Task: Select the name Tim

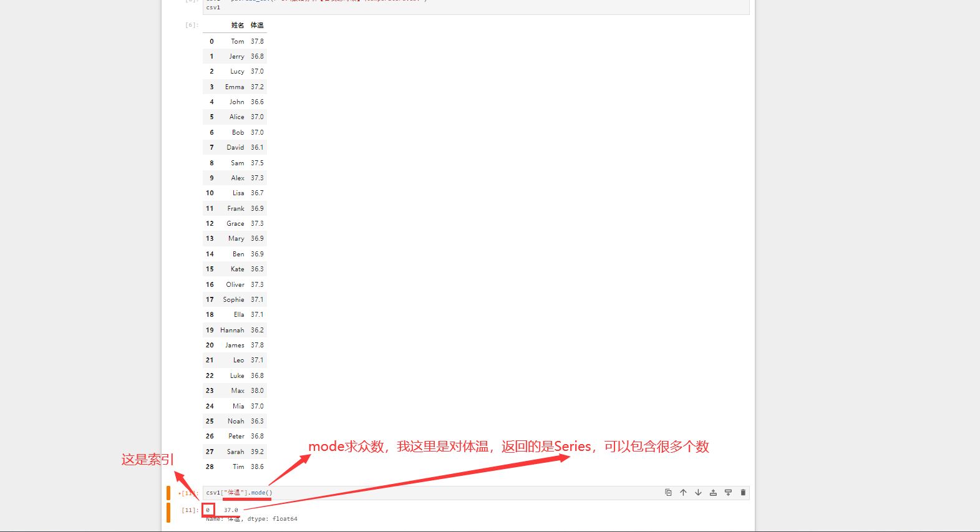Action: (x=238, y=467)
